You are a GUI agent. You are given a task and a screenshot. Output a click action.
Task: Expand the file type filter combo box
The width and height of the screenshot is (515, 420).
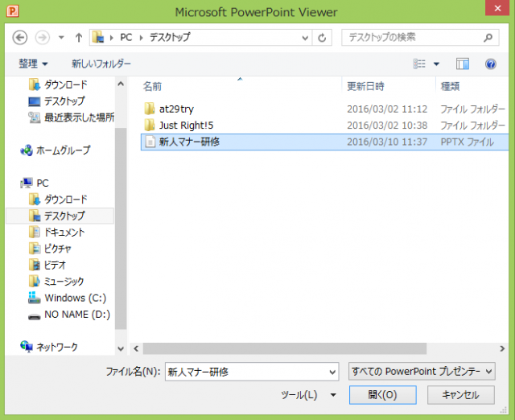click(422, 371)
